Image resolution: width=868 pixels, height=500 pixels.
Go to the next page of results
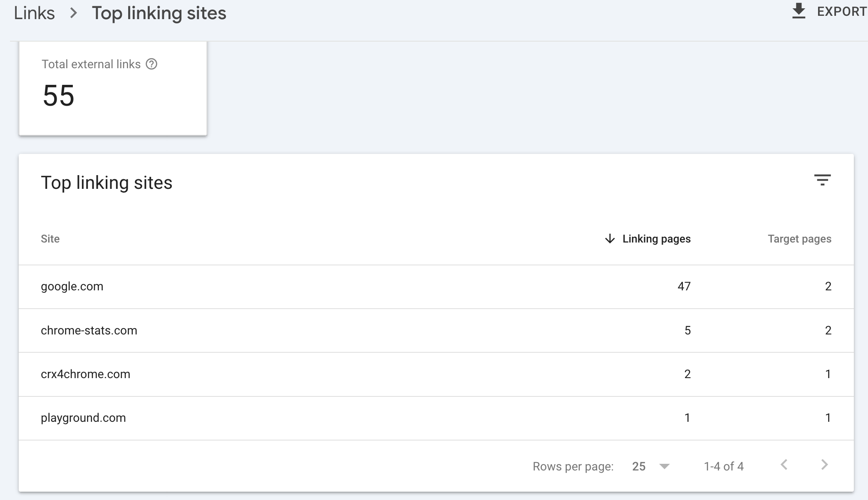[x=824, y=465]
